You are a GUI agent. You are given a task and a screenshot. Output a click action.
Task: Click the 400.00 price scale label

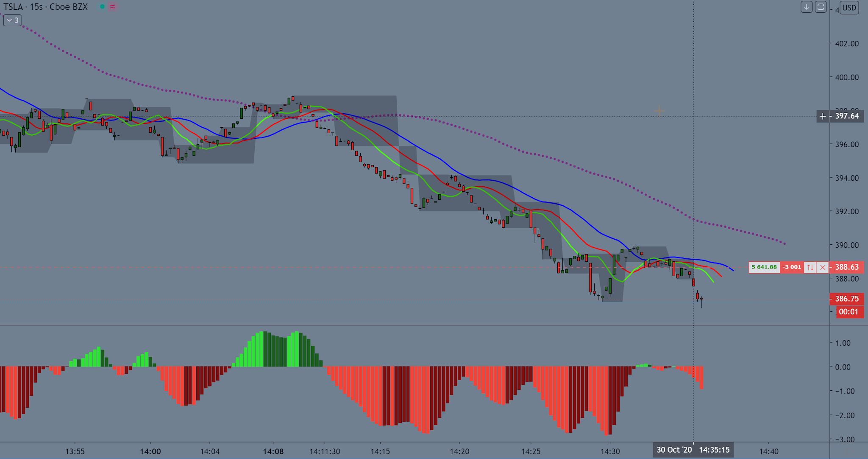(x=846, y=77)
